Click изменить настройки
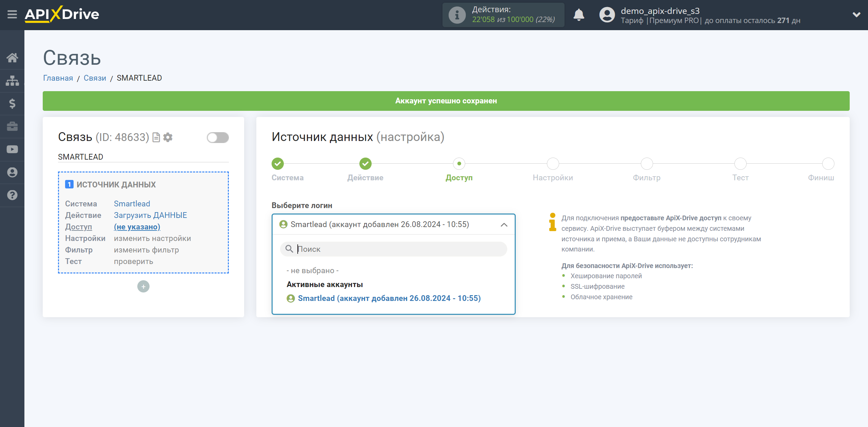This screenshot has width=868, height=427. pyautogui.click(x=153, y=238)
